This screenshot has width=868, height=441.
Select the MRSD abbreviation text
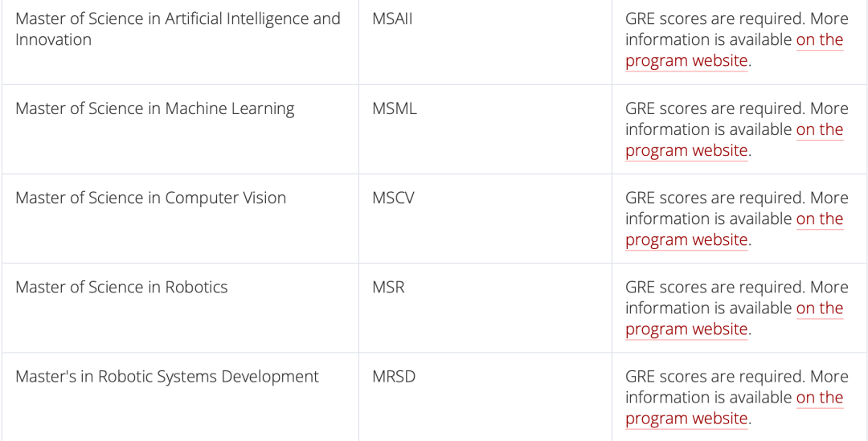coord(394,377)
